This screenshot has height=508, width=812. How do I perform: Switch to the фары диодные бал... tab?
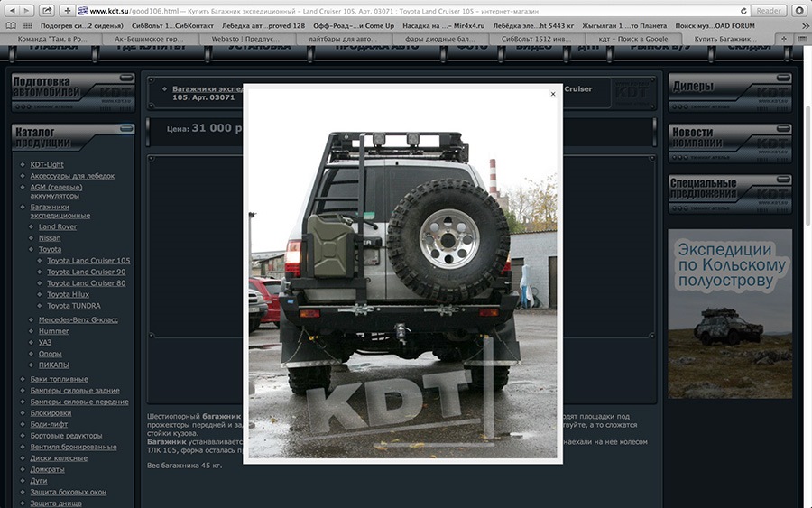click(x=439, y=39)
